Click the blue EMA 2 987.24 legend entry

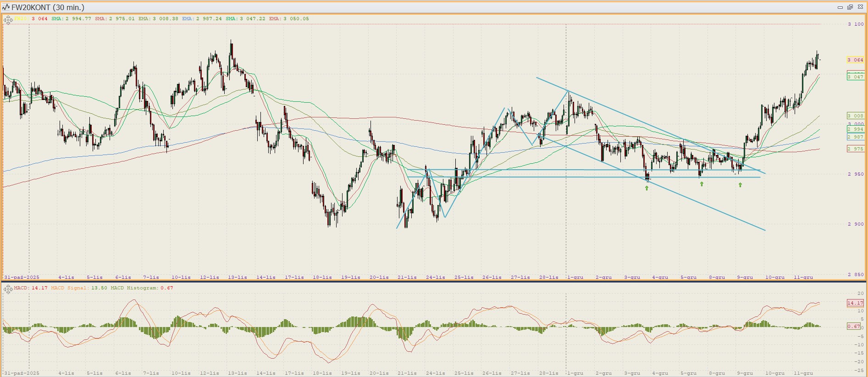(x=202, y=19)
